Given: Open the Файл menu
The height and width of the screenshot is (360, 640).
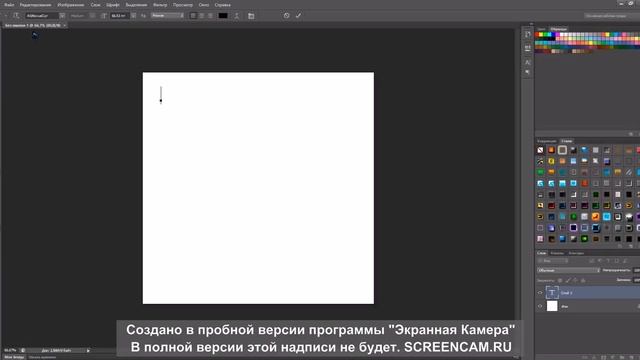Looking at the screenshot, I should [9, 5].
